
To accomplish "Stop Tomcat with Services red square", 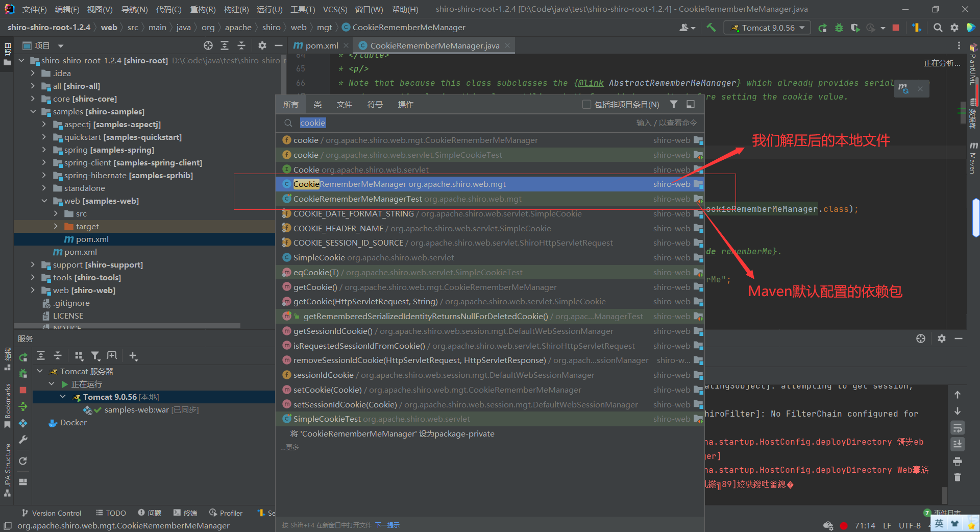I will click(23, 390).
